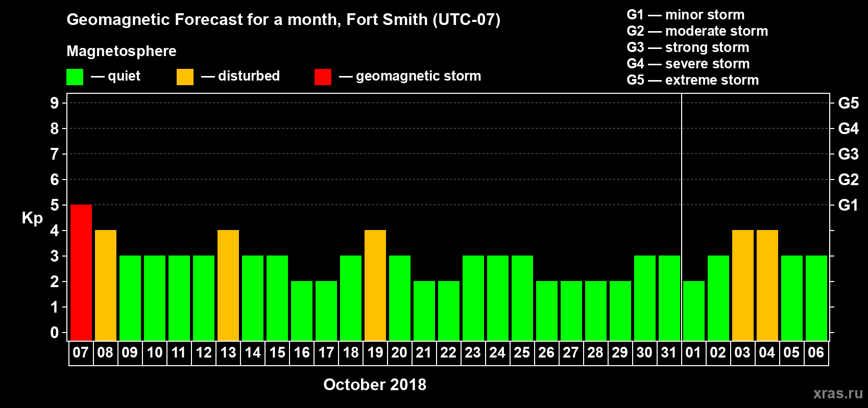The image size is (868, 408).
Task: Click date label 05 on the axis
Action: point(791,352)
